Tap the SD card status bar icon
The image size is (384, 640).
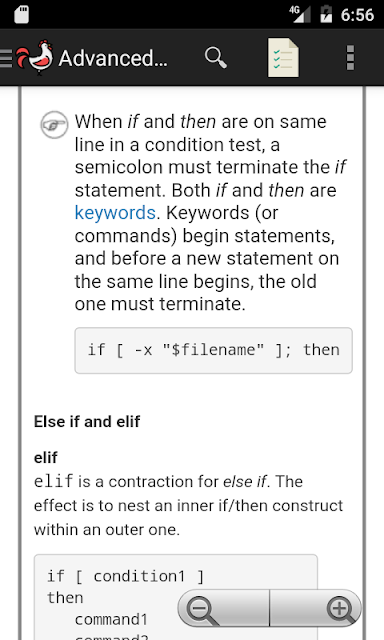(x=21, y=14)
